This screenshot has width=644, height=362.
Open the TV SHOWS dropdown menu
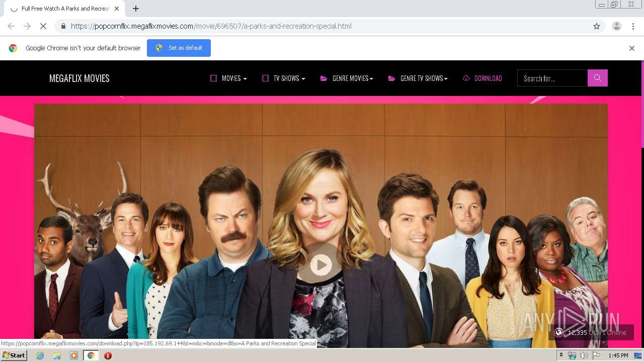284,78
